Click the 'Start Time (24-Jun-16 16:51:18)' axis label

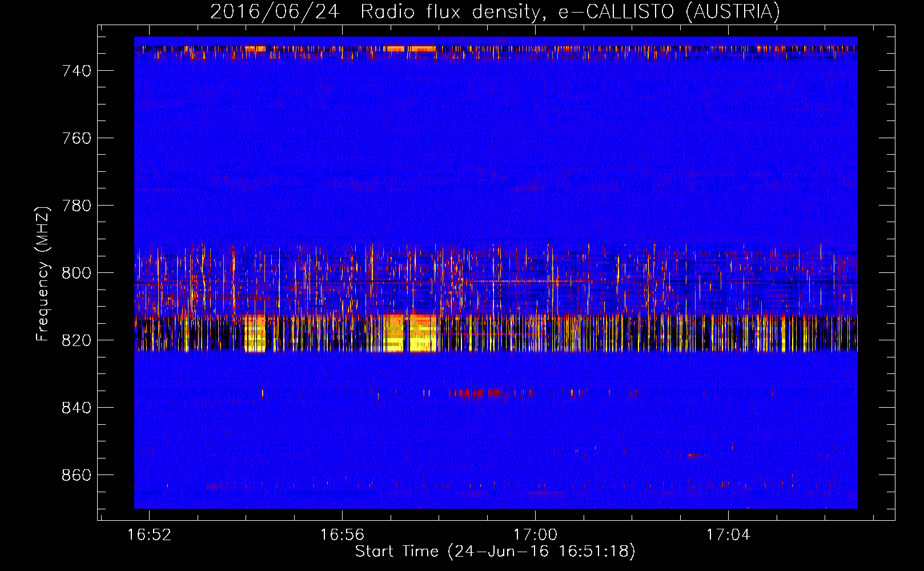click(495, 552)
